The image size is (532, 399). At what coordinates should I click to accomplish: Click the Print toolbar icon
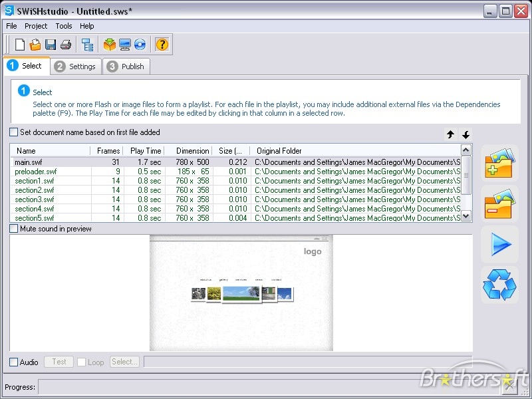coord(65,45)
